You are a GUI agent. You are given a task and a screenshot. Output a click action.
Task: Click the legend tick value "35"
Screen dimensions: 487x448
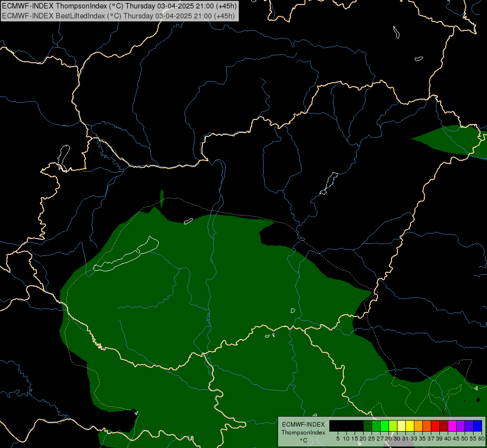(422, 439)
